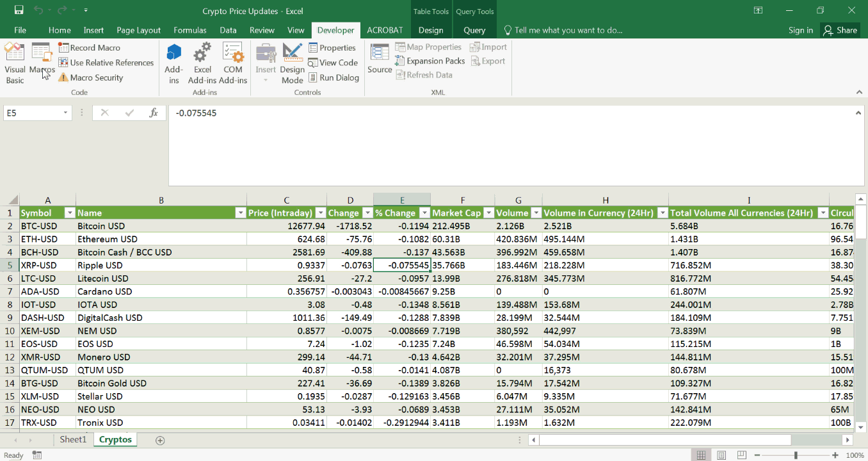The image size is (868, 461).
Task: Select the Sheet1 worksheet tab
Action: [x=72, y=440]
